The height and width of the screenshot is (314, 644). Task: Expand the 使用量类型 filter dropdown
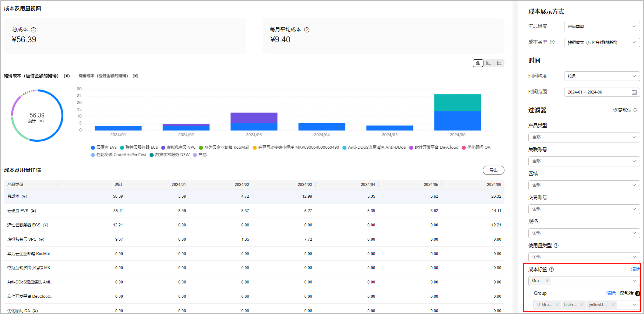click(584, 257)
